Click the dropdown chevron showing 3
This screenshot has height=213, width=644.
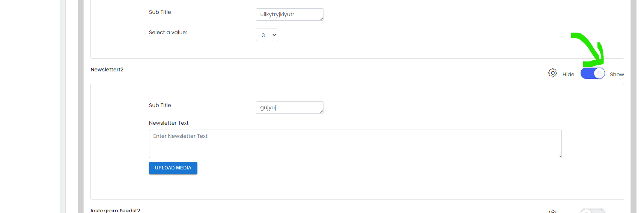coord(274,35)
